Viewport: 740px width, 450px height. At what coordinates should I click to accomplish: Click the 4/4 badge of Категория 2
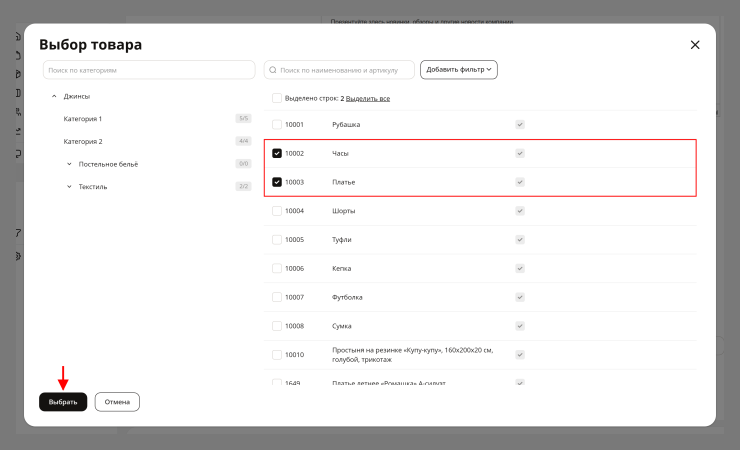coord(244,141)
